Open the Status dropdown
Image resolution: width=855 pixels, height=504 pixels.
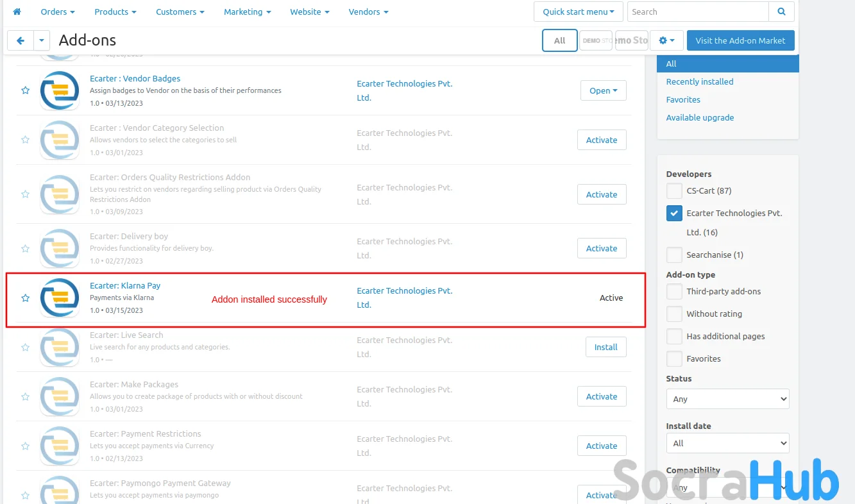(x=727, y=399)
